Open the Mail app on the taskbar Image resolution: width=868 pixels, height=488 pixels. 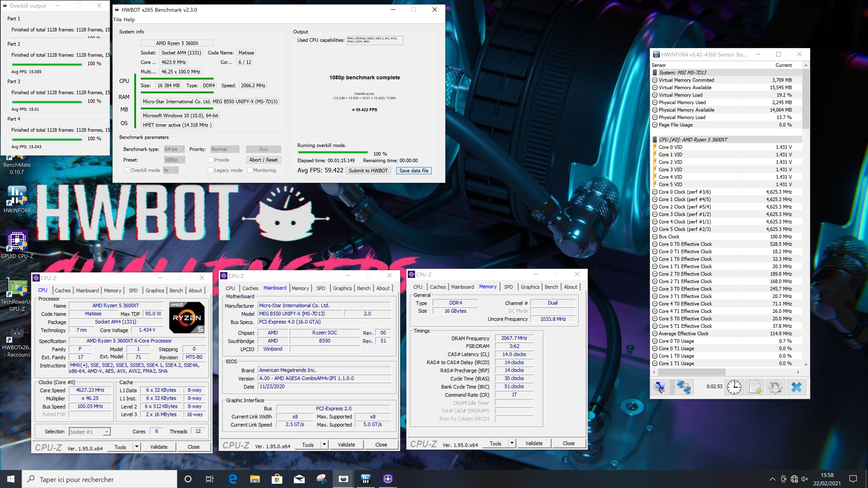299,479
